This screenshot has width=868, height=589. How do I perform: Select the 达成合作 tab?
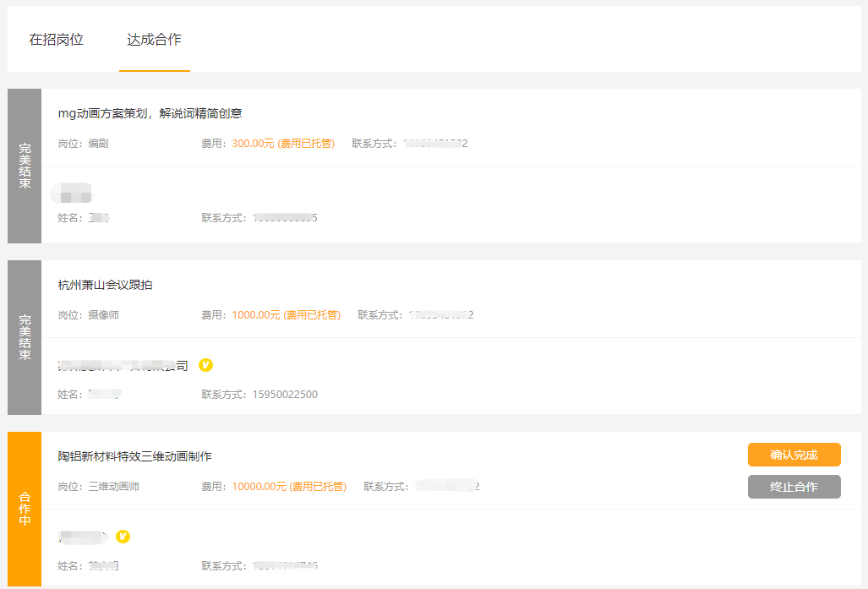(154, 40)
